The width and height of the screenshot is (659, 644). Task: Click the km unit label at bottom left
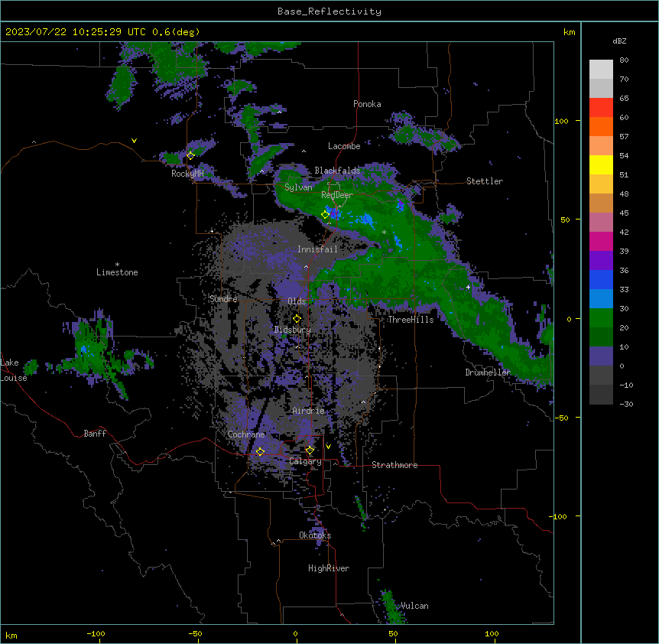11,635
